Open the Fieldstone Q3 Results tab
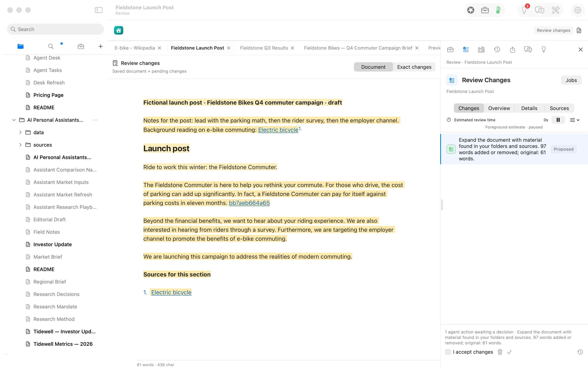Viewport: 588px width, 369px height. pyautogui.click(x=264, y=48)
